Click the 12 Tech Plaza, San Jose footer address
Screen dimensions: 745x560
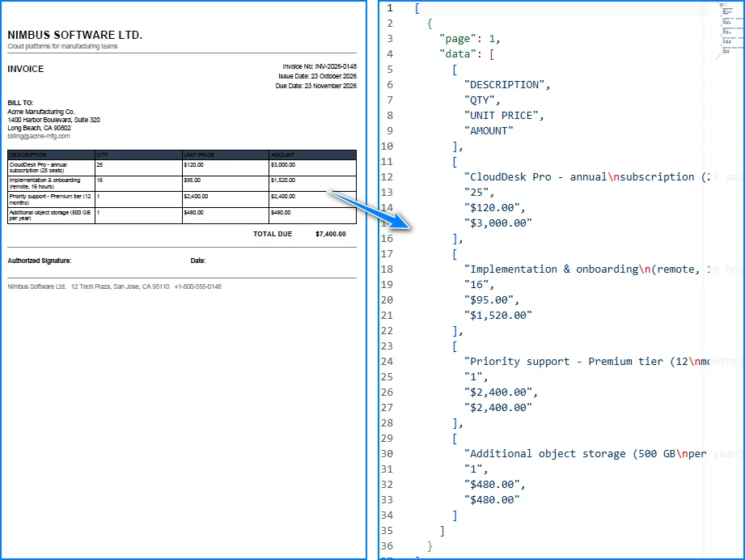121,286
